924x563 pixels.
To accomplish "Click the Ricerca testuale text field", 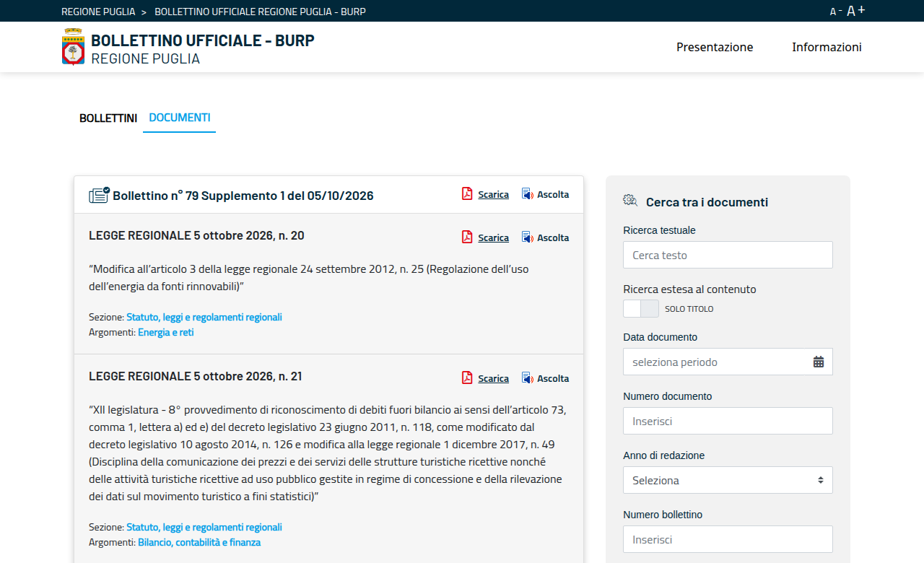I will pos(728,255).
